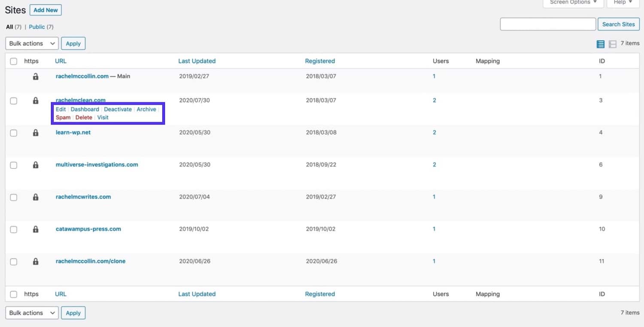Click the Add New button
This screenshot has height=327, width=644.
coord(45,9)
